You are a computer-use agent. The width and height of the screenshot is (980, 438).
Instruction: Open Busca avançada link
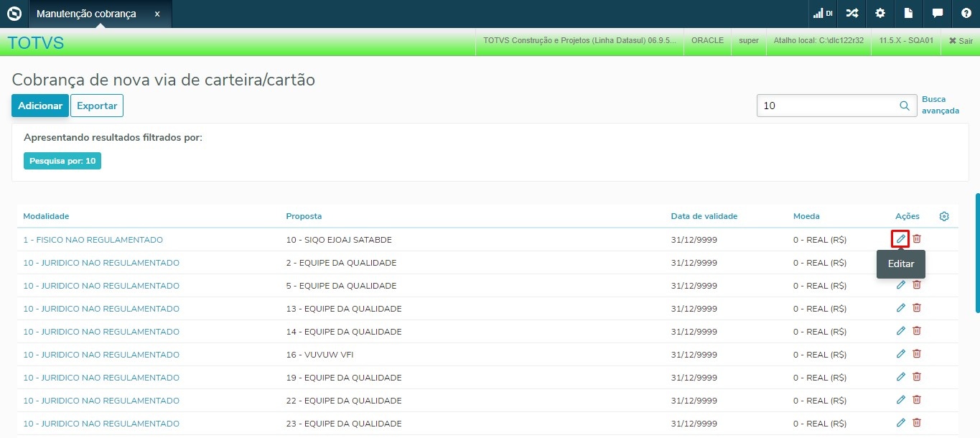point(941,105)
